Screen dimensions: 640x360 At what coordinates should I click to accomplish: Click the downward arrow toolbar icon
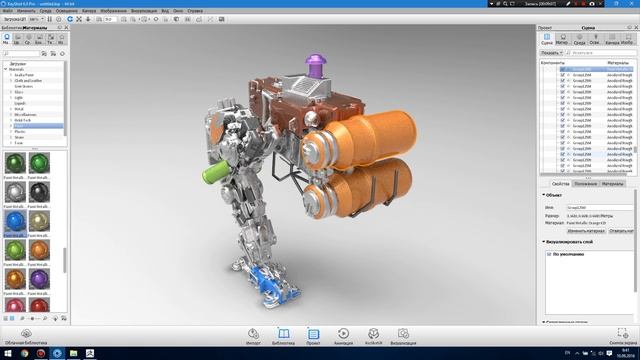88,19
